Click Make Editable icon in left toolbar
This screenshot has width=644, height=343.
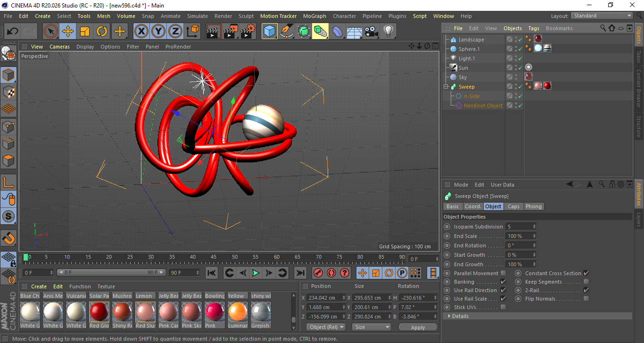pyautogui.click(x=8, y=53)
